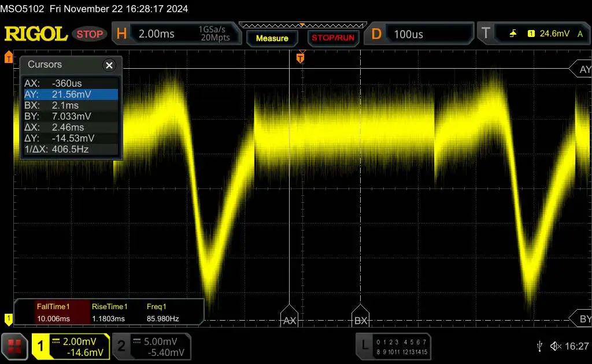
Task: Open horizontal timebase H 2.00ms settings
Action: [176, 34]
